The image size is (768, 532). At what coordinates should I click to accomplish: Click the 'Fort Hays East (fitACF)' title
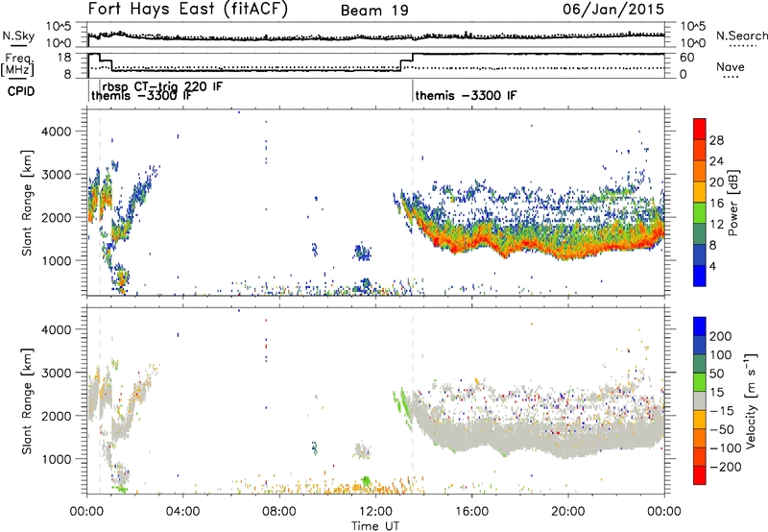coord(187,9)
